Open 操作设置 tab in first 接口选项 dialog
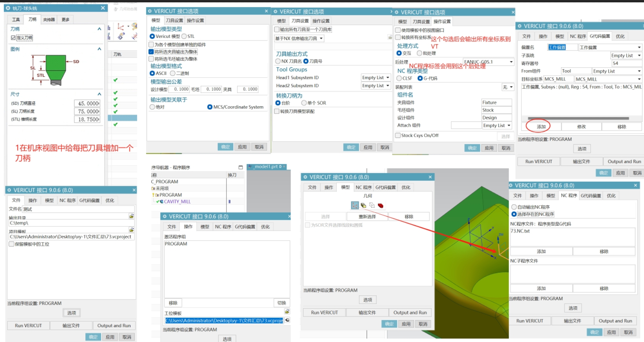The image size is (644, 342). click(x=195, y=20)
